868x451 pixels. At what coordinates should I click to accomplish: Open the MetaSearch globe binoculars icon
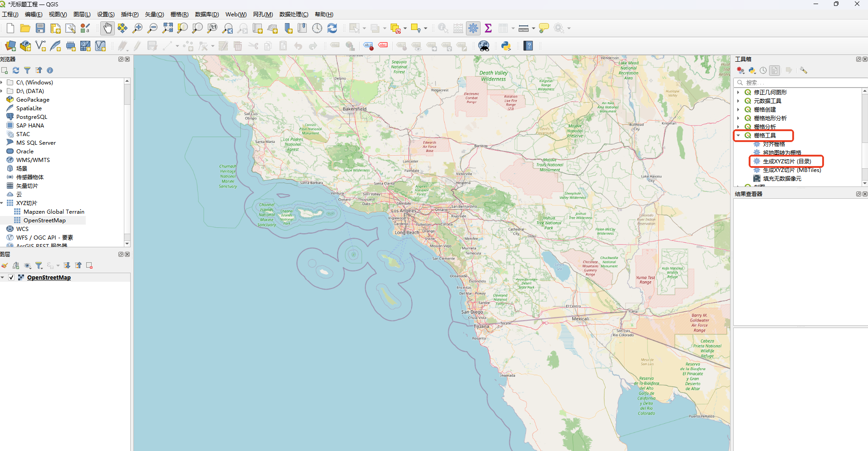pos(484,46)
